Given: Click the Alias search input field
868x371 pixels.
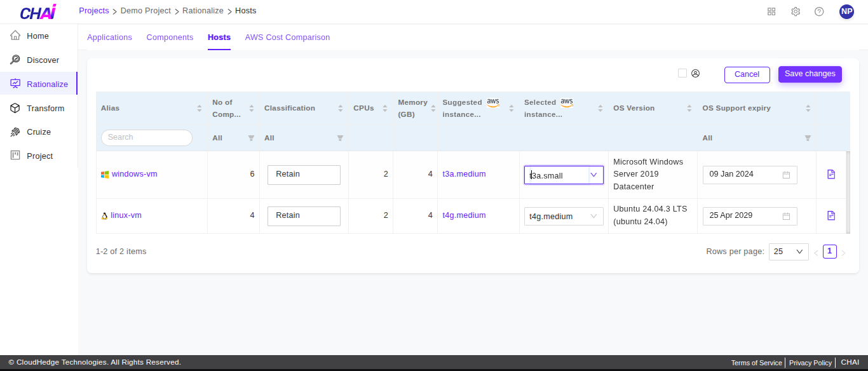Looking at the screenshot, I should (x=147, y=138).
